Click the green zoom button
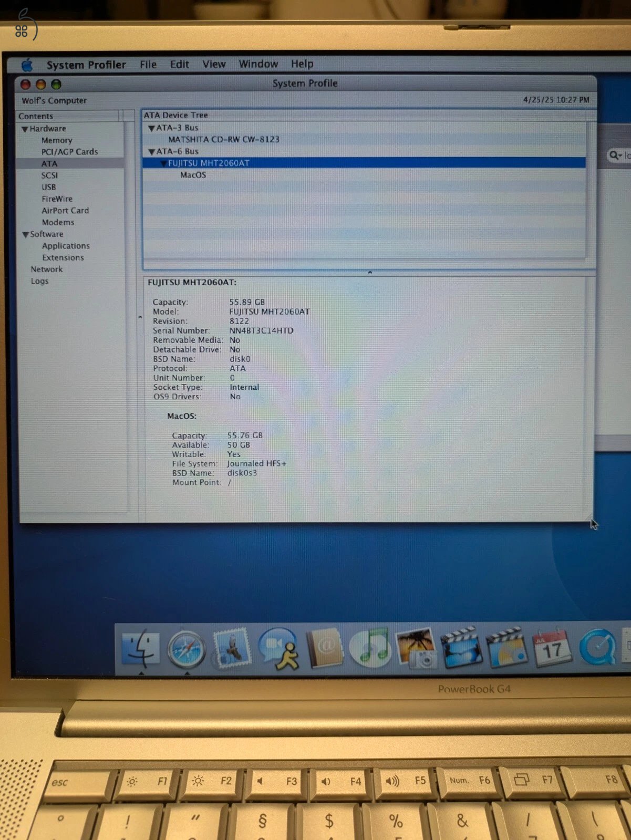This screenshot has width=631, height=840. pyautogui.click(x=56, y=85)
